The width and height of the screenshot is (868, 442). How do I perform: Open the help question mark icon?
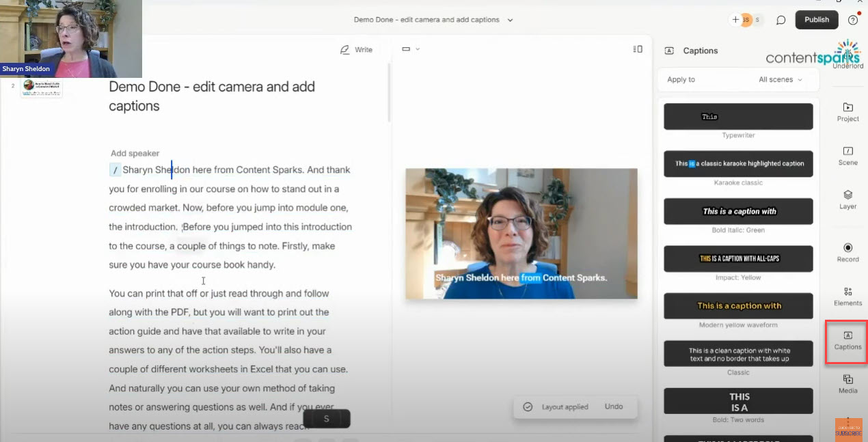coord(852,20)
